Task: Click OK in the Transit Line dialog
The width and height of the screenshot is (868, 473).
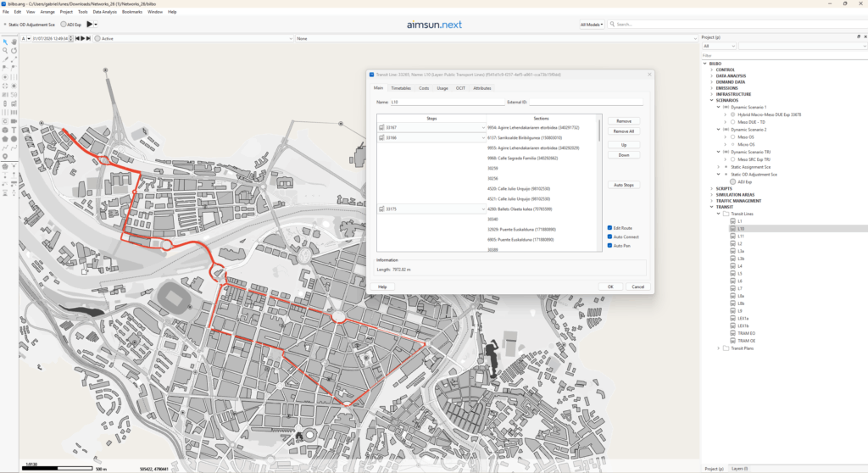Action: pyautogui.click(x=610, y=287)
